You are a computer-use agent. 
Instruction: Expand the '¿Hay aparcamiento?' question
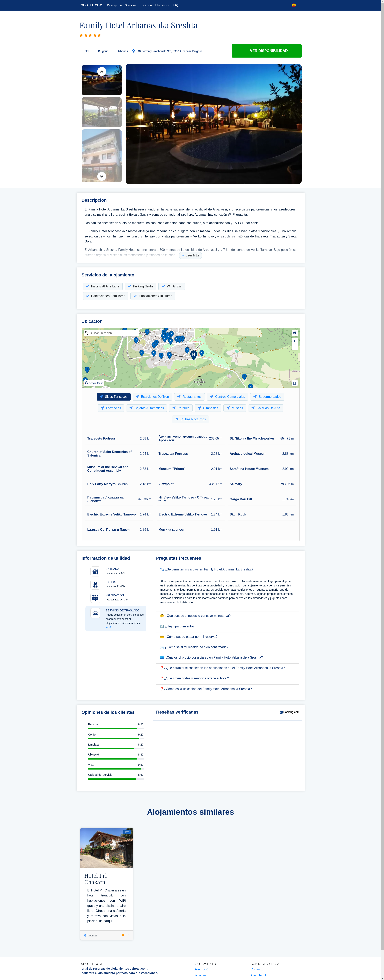179,626
